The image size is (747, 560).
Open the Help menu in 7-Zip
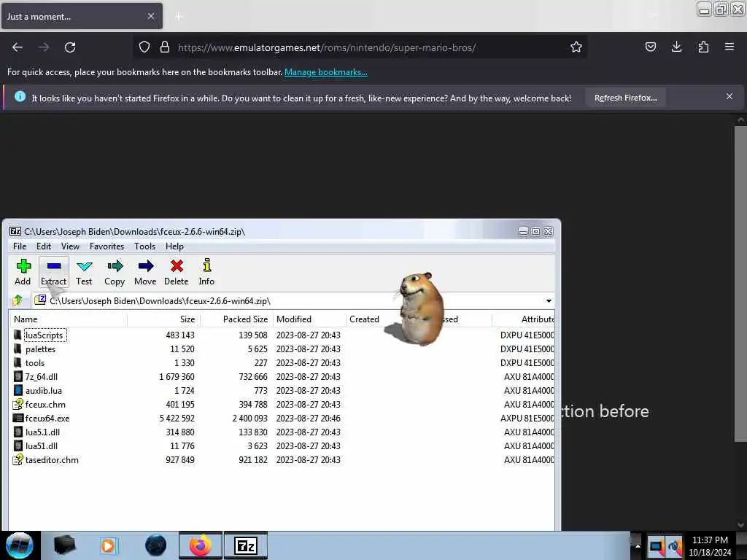(174, 246)
